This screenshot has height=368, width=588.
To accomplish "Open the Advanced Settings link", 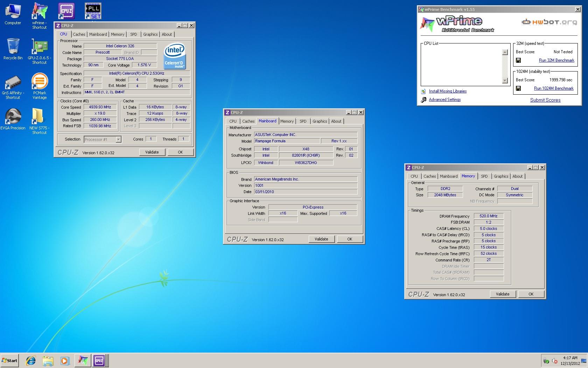I will (444, 100).
